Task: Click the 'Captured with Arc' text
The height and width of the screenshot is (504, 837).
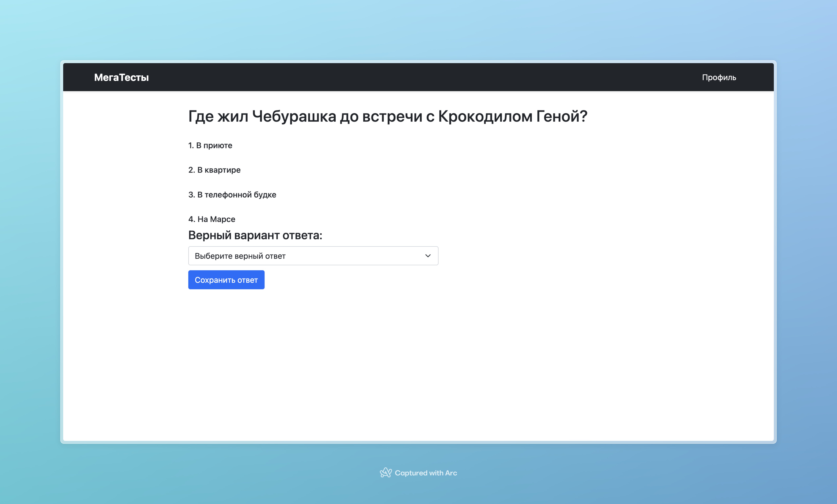Action: pos(426,473)
